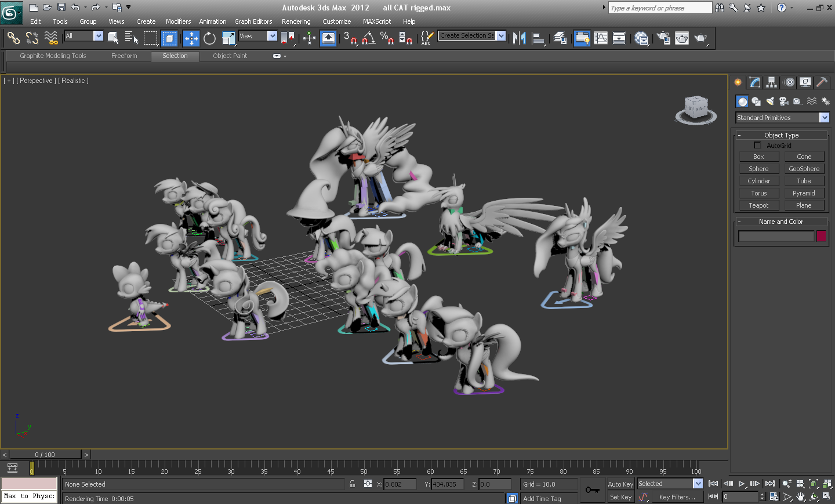835x504 pixels.
Task: Open the reference coordinate 'View' dropdown
Action: pyautogui.click(x=272, y=36)
